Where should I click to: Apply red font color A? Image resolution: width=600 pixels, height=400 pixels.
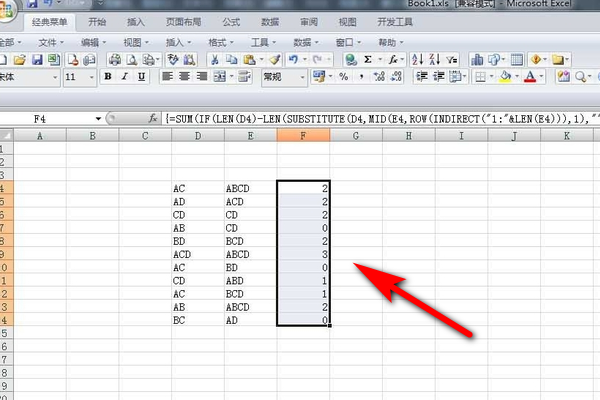[x=530, y=77]
